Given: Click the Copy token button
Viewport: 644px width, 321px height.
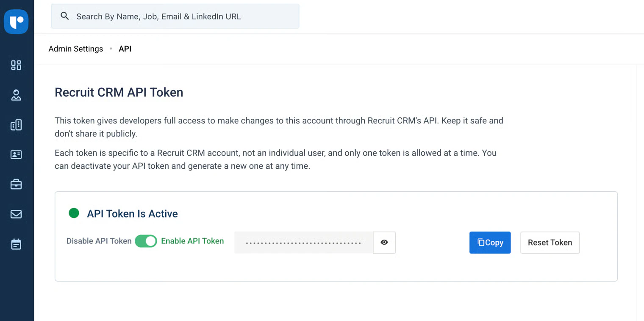Looking at the screenshot, I should (x=490, y=243).
